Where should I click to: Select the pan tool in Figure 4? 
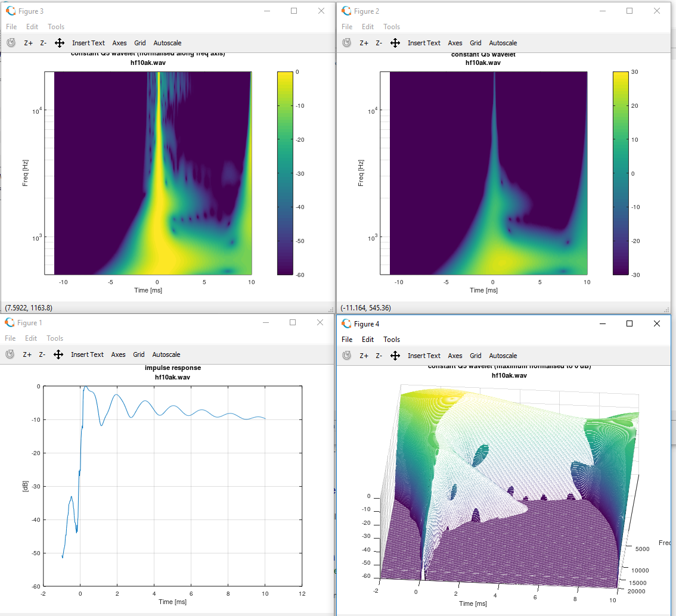pos(395,356)
